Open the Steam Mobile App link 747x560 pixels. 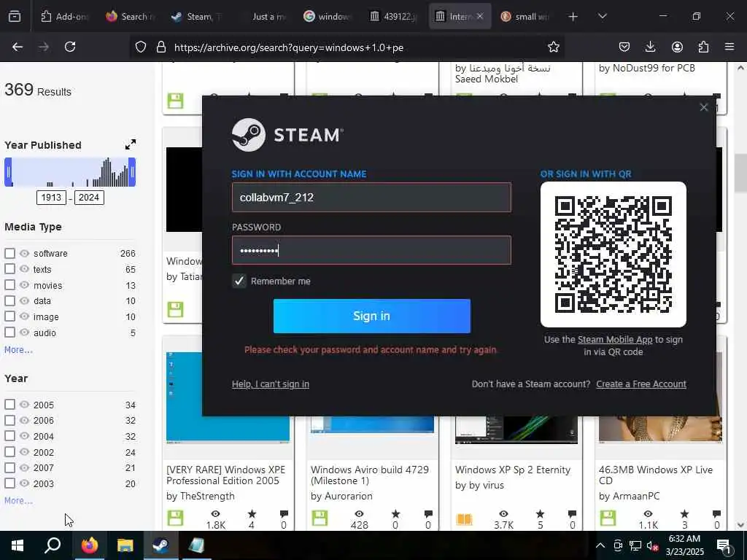[614, 340]
